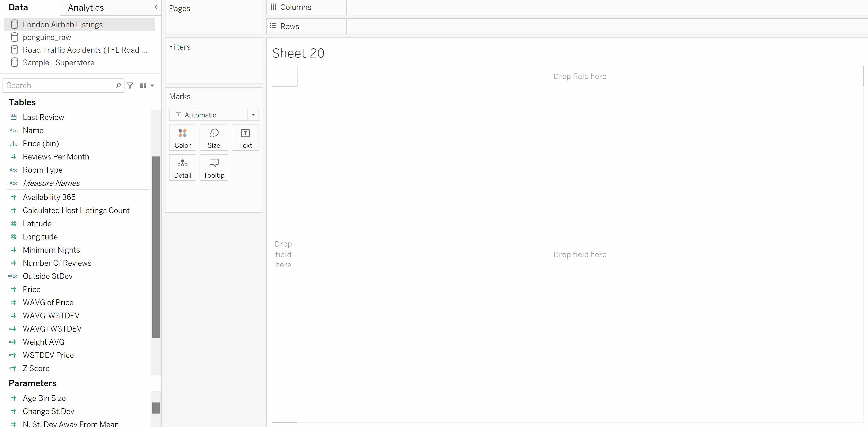Click the magnifier icon in Search box

click(118, 86)
